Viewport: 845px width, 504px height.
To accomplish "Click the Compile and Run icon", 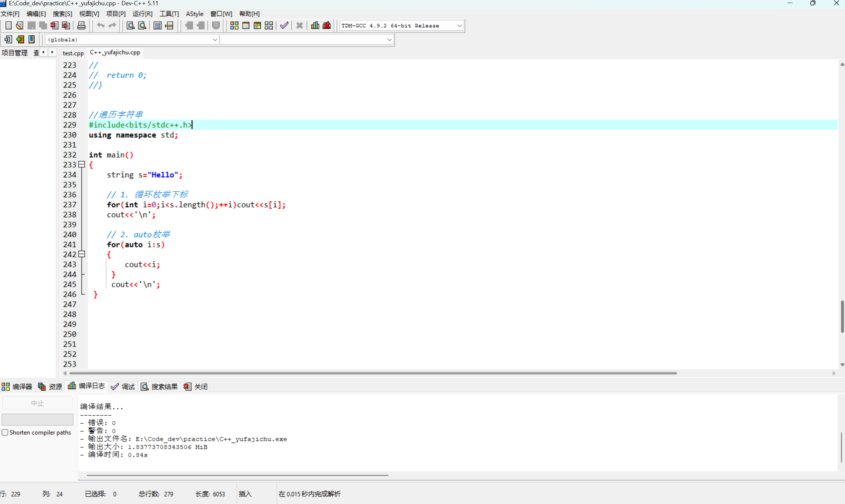I will click(x=258, y=26).
